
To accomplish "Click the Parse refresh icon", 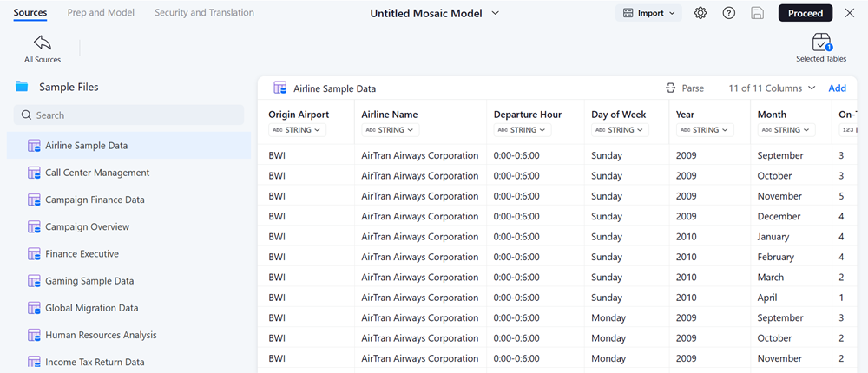I will coord(670,88).
